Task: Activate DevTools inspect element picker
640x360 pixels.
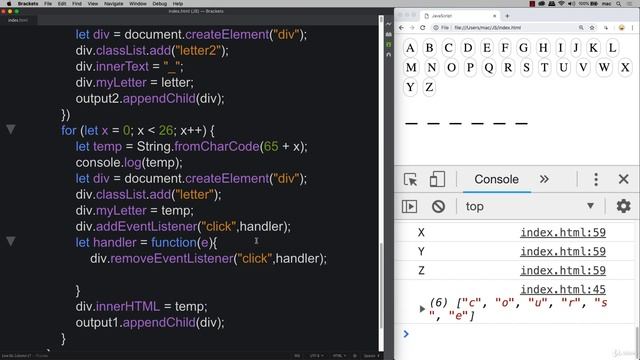Action: [x=410, y=179]
